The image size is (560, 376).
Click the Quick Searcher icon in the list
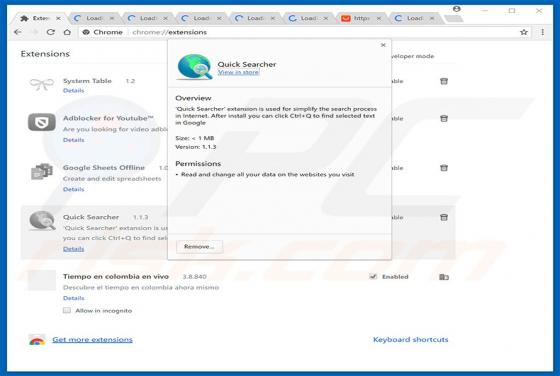[x=42, y=221]
